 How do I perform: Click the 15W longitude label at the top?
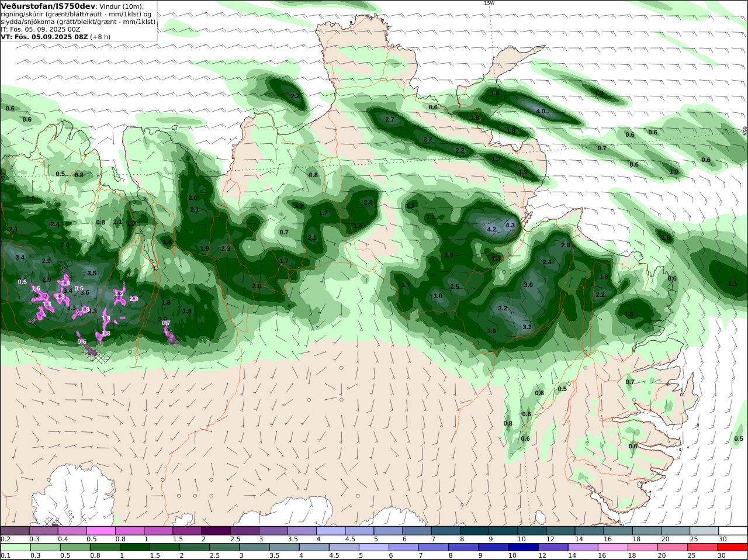489,3
